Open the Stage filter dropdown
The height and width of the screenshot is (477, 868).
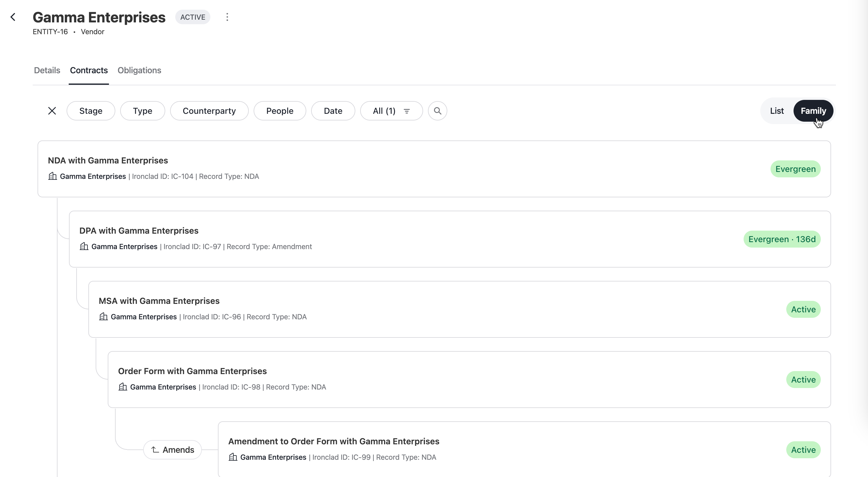pyautogui.click(x=90, y=111)
